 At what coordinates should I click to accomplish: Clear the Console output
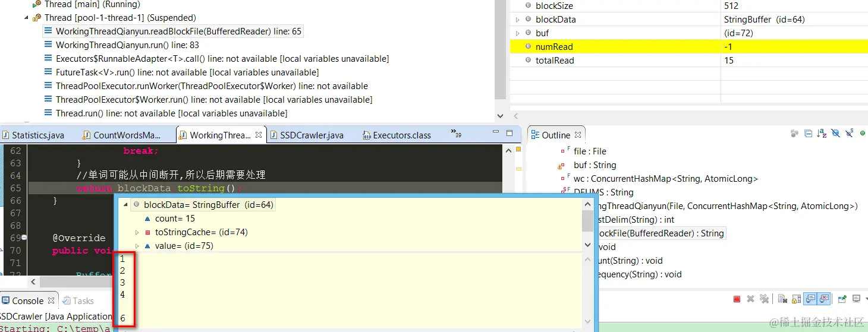[782, 299]
